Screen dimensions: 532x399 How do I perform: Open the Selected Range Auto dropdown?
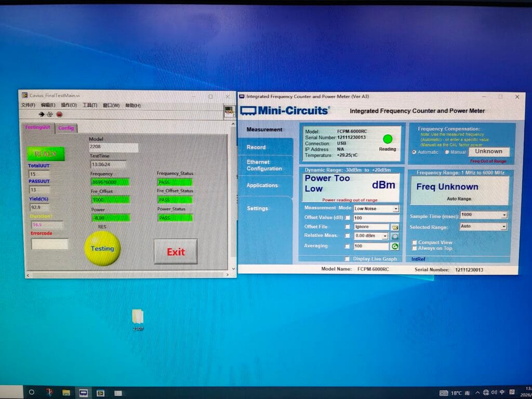[x=504, y=227]
